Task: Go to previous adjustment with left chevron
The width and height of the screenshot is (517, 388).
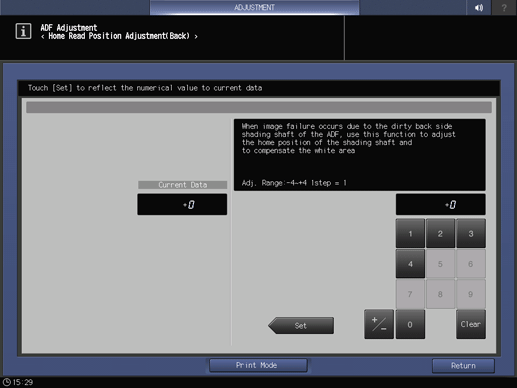Action: tap(43, 37)
